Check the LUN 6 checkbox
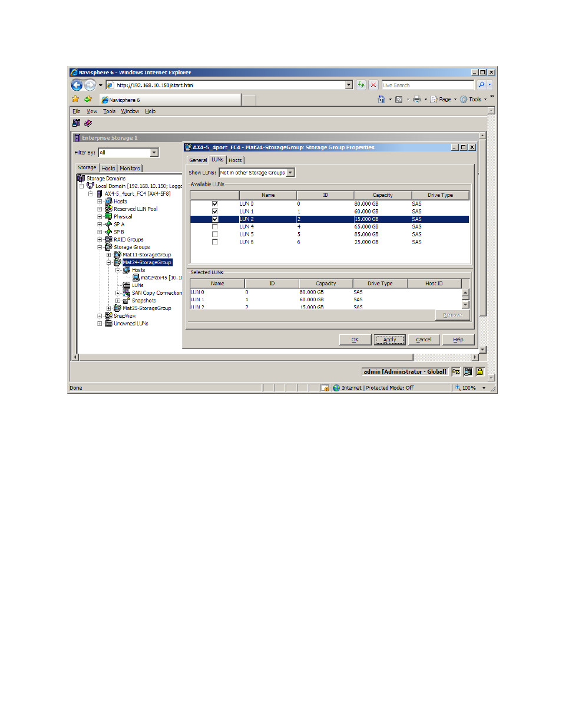Viewport: 562px width, 728px height. (215, 242)
